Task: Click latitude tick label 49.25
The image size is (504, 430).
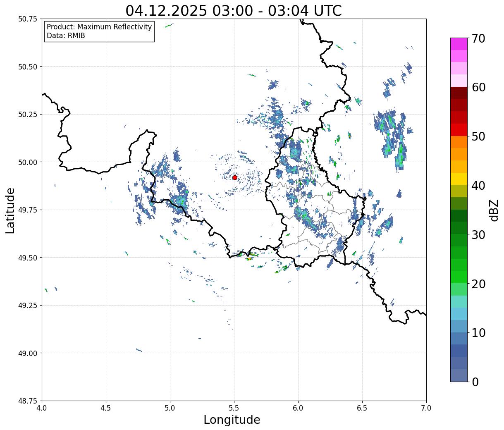Action: pyautogui.click(x=27, y=306)
